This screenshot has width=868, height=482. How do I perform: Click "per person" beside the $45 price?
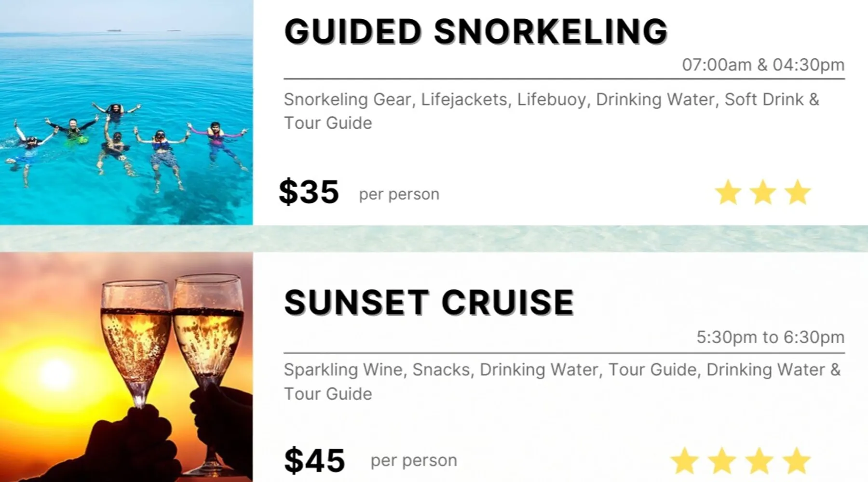tap(414, 460)
